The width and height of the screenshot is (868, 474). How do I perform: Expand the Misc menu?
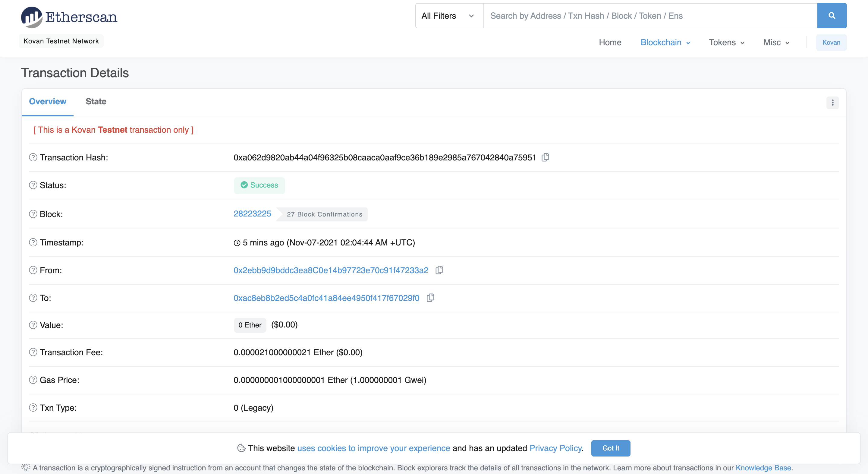click(x=776, y=43)
